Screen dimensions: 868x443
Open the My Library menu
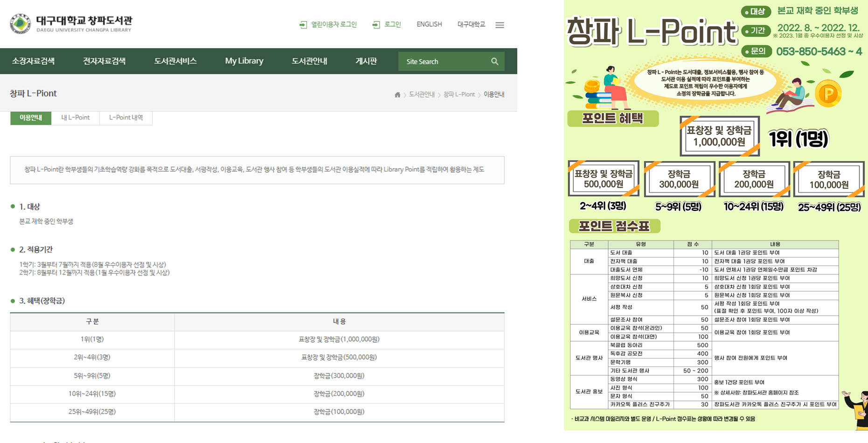[244, 61]
